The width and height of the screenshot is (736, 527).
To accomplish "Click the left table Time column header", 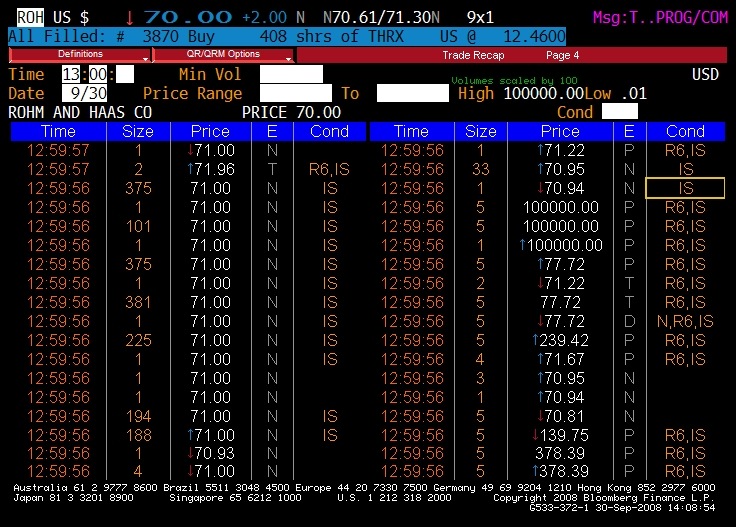I will (58, 131).
